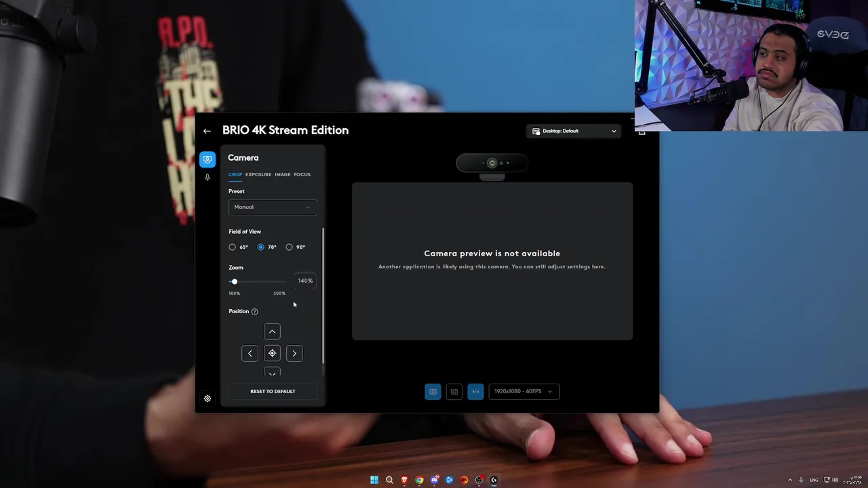This screenshot has height=488, width=868.
Task: Move camera position up
Action: pos(272,331)
